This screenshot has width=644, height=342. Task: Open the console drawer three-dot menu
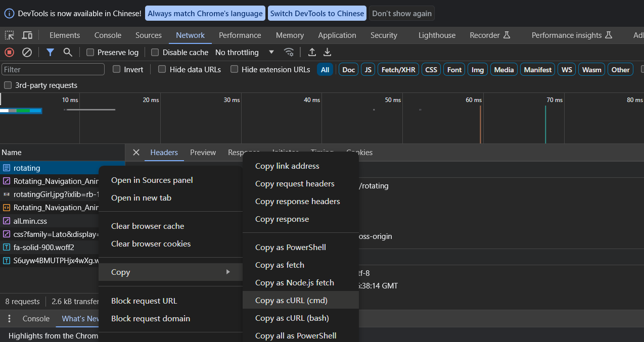click(9, 319)
